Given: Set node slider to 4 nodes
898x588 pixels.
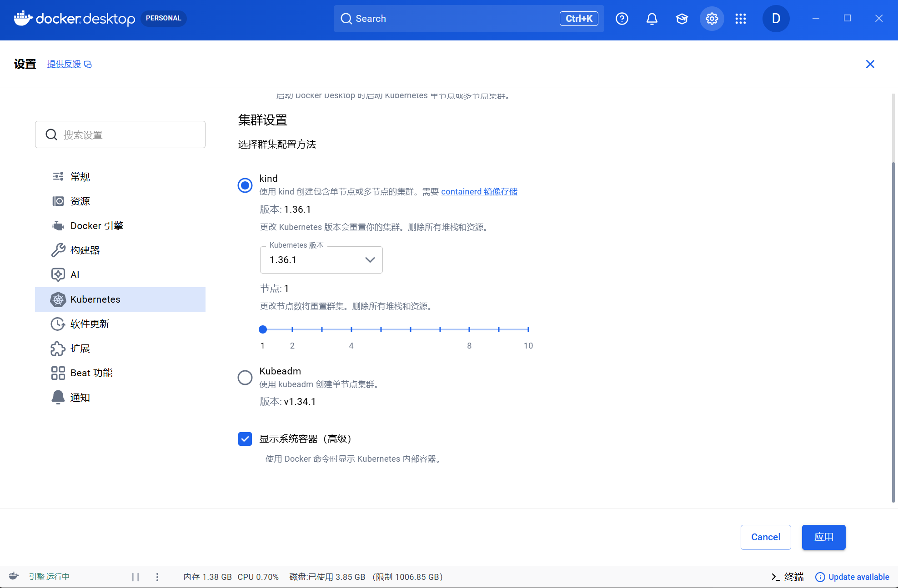Looking at the screenshot, I should click(351, 329).
